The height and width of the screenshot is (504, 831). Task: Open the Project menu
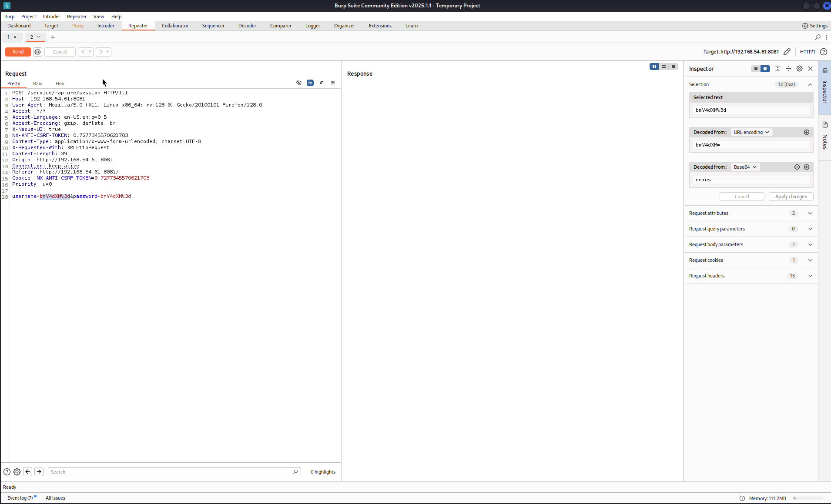click(x=29, y=17)
